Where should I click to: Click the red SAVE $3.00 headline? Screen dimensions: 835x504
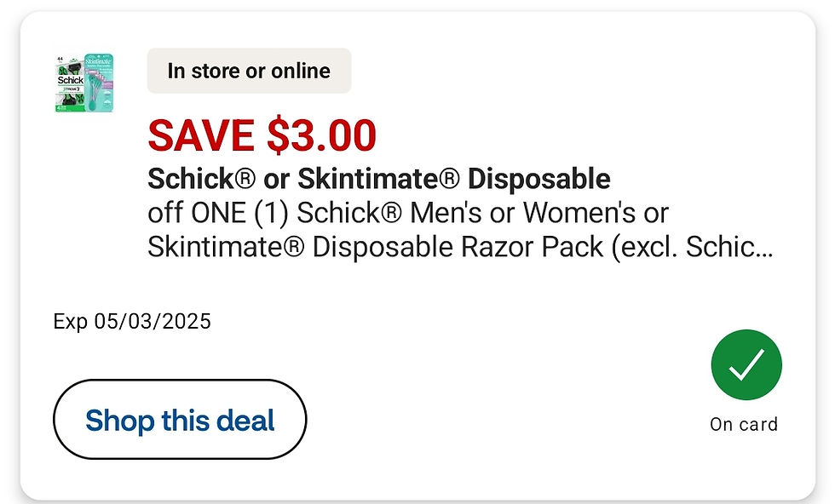tap(262, 135)
